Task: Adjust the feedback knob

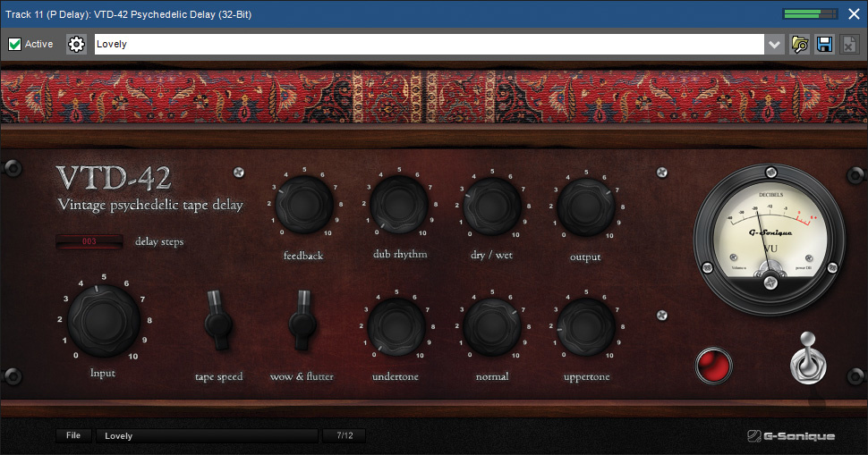Action: pos(304,205)
